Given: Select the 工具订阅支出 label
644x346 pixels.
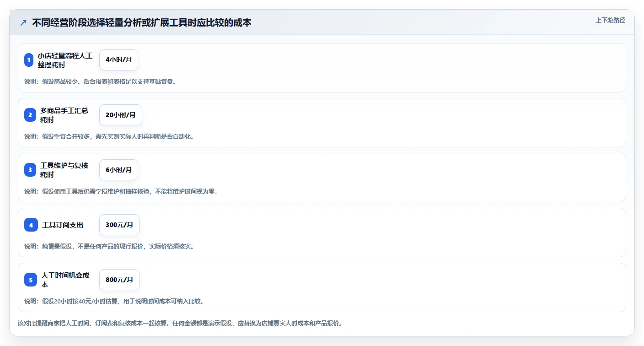Looking at the screenshot, I should click(63, 225).
